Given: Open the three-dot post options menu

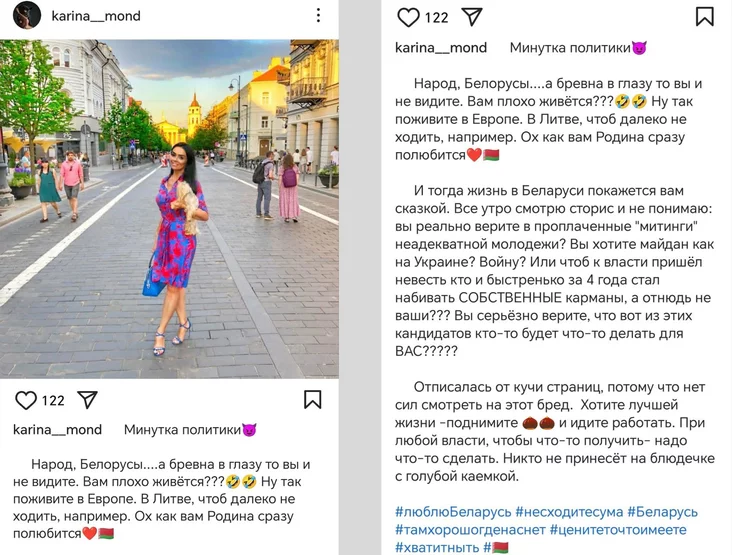Looking at the screenshot, I should pos(318,15).
